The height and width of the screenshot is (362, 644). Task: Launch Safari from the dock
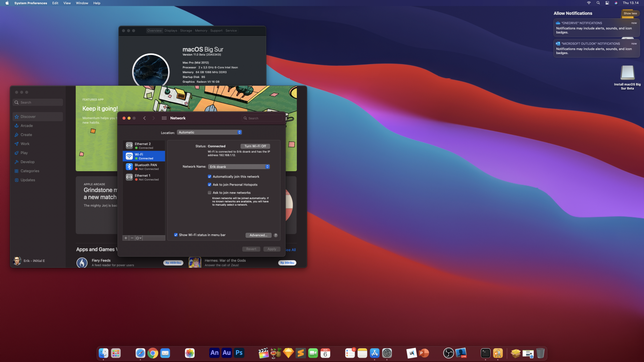(x=140, y=353)
